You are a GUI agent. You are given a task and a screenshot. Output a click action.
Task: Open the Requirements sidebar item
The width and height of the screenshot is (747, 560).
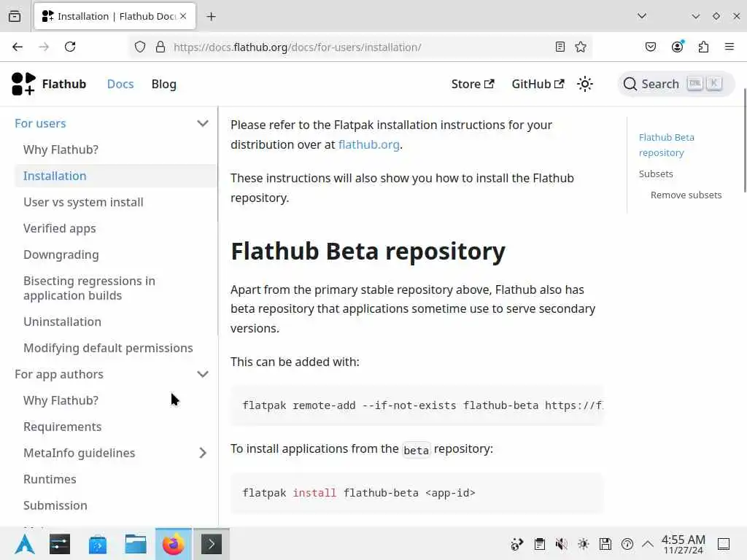coord(63,427)
